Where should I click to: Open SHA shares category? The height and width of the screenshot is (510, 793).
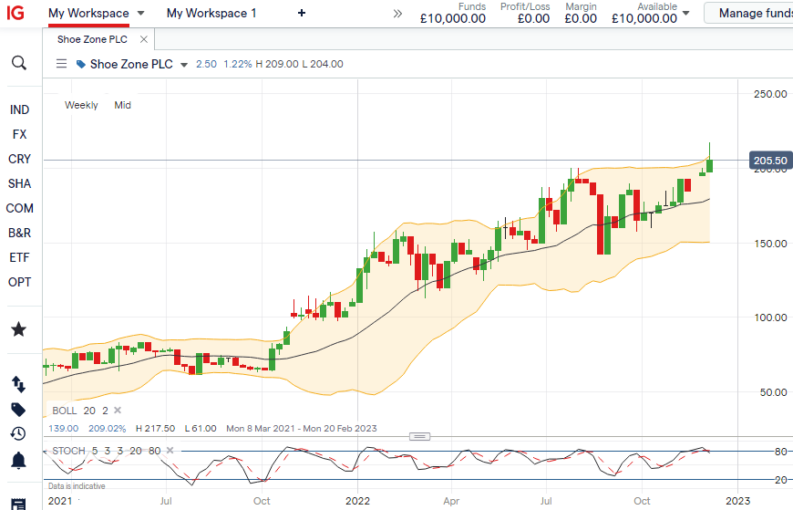click(19, 184)
